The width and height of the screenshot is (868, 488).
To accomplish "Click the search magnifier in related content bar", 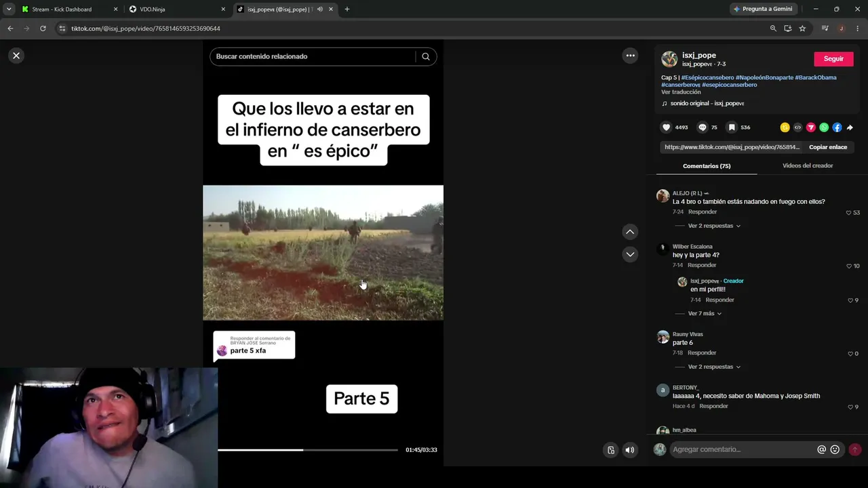I will tap(426, 56).
